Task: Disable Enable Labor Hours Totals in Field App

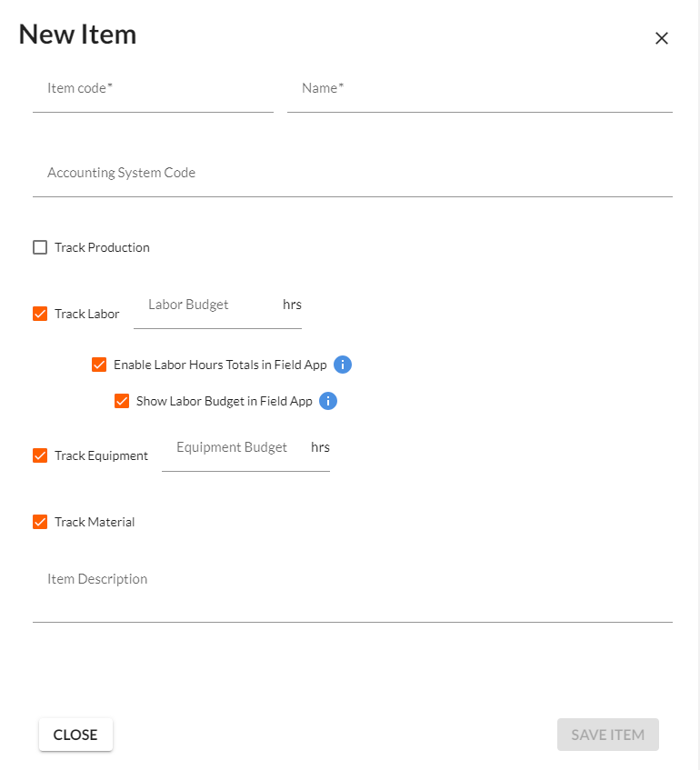Action: pos(99,365)
